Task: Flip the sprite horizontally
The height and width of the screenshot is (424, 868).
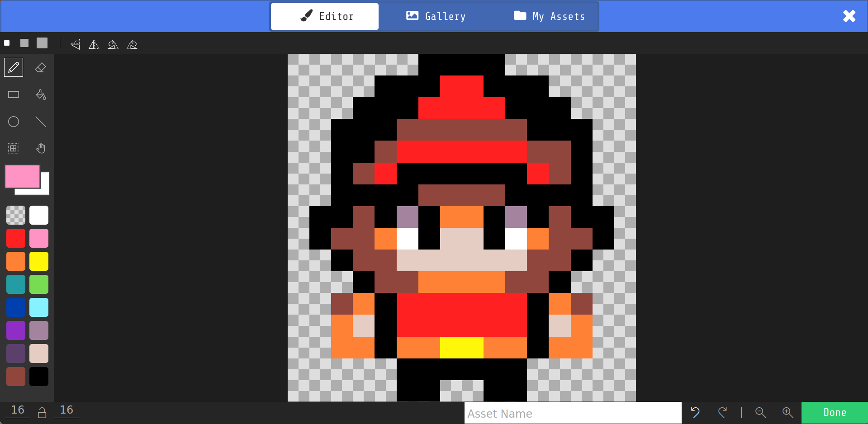Action: point(94,44)
